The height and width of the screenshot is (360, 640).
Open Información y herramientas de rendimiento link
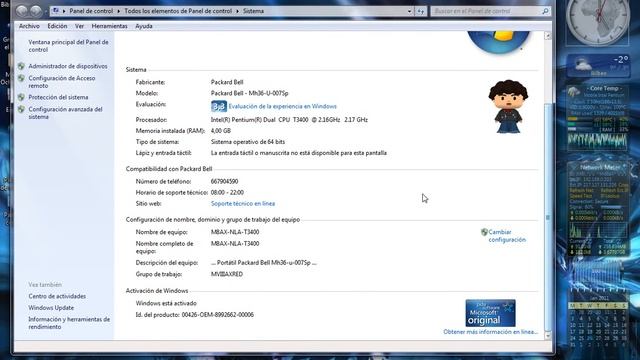click(69, 323)
